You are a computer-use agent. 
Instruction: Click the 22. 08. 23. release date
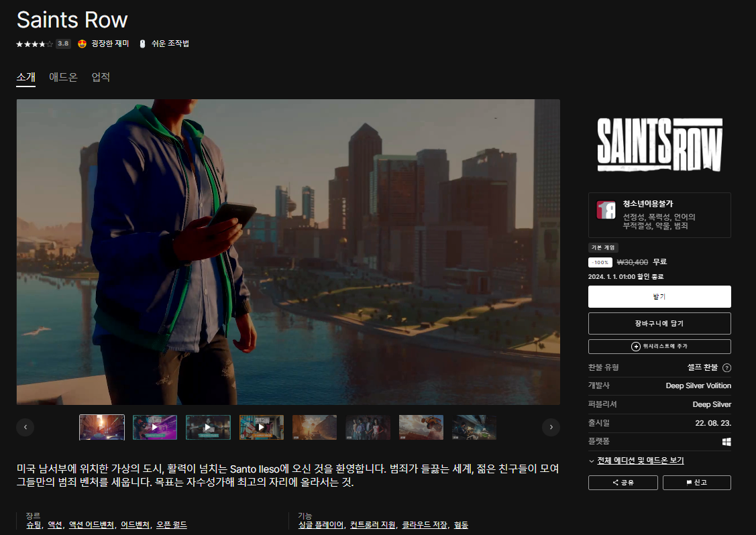tap(713, 423)
